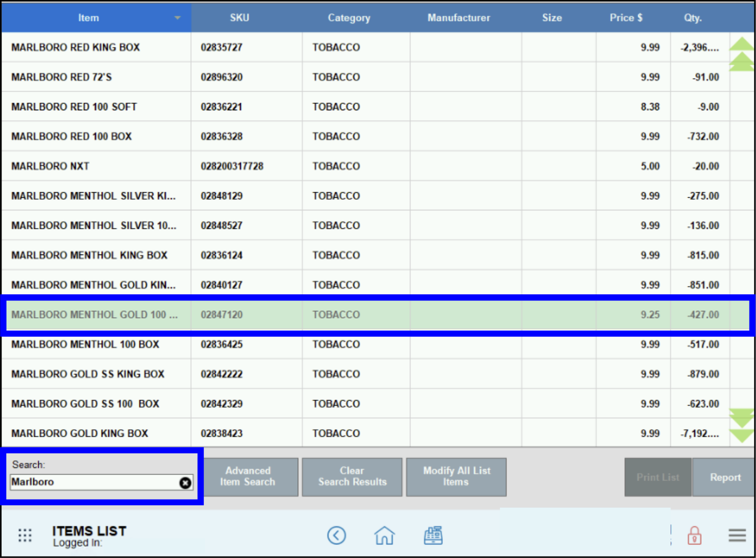Image resolution: width=756 pixels, height=558 pixels.
Task: Sort by the Manufacturer column header
Action: pyautogui.click(x=466, y=18)
